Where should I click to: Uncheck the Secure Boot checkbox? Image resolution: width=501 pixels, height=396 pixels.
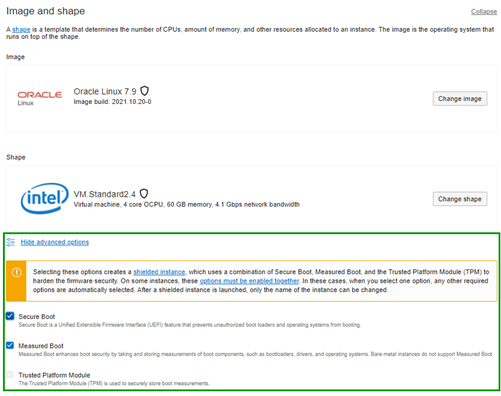[x=10, y=316]
